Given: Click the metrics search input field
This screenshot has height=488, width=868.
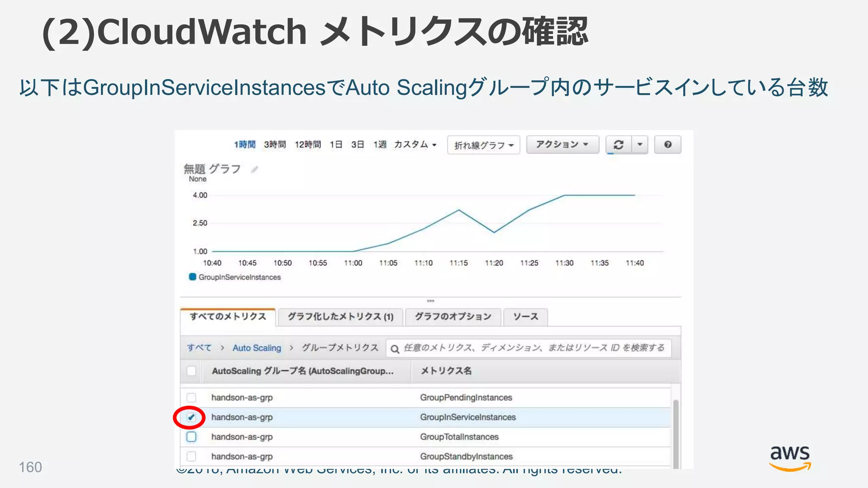Looking at the screenshot, I should pos(529,348).
